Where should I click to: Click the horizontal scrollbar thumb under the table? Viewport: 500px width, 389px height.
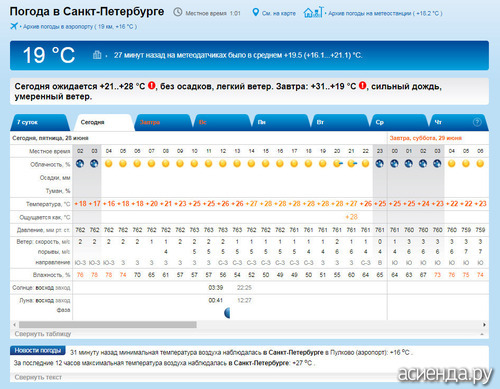108,325
